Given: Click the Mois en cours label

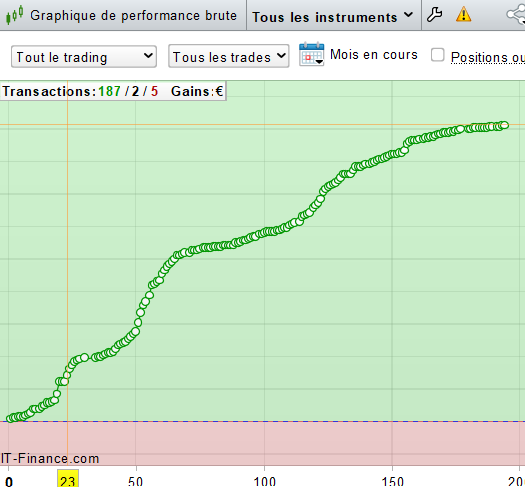Looking at the screenshot, I should click(374, 55).
